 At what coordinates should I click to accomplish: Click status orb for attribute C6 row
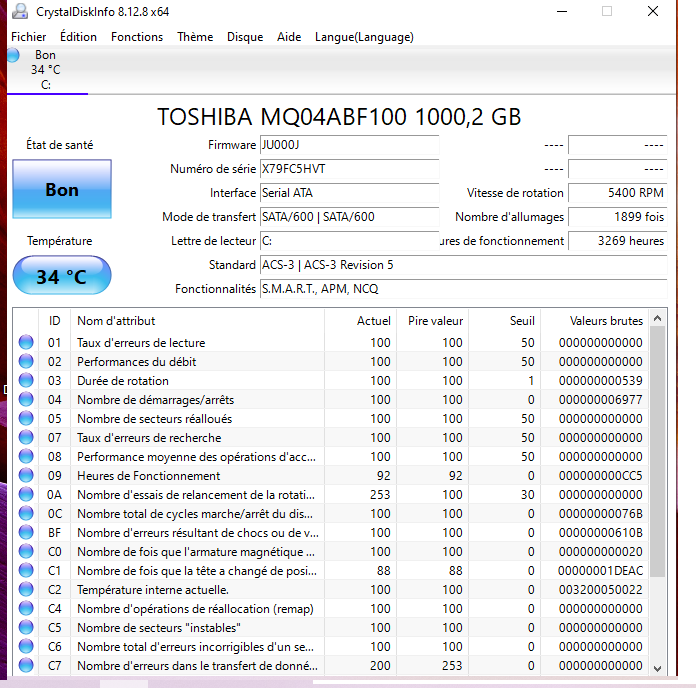[x=26, y=646]
